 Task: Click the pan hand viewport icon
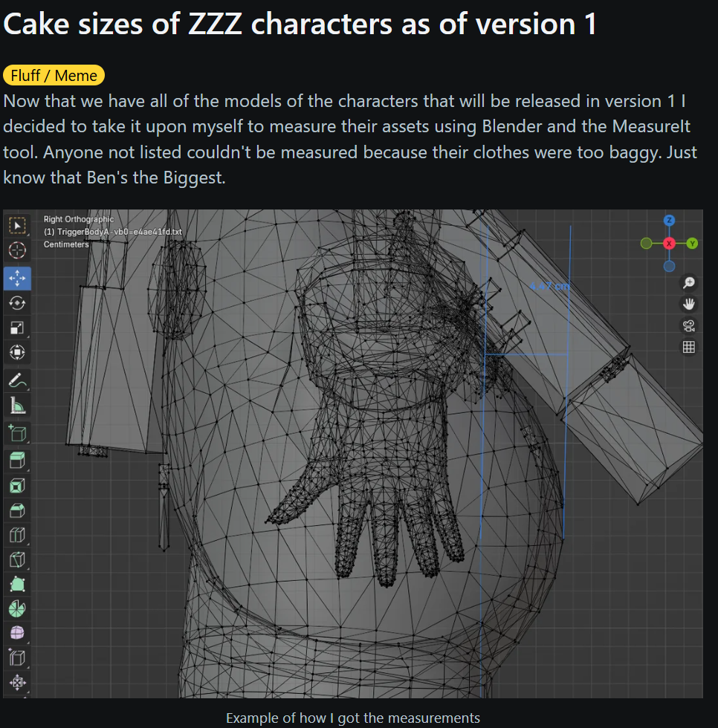(689, 304)
